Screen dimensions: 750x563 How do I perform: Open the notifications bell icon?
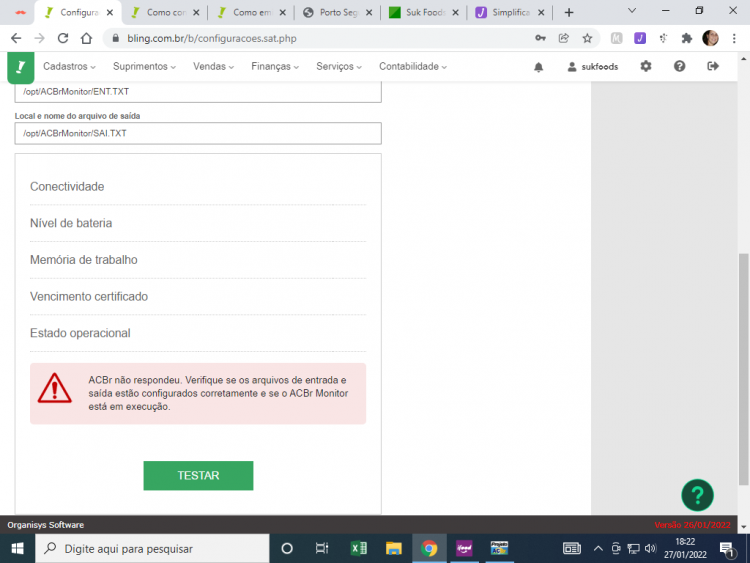tap(539, 67)
